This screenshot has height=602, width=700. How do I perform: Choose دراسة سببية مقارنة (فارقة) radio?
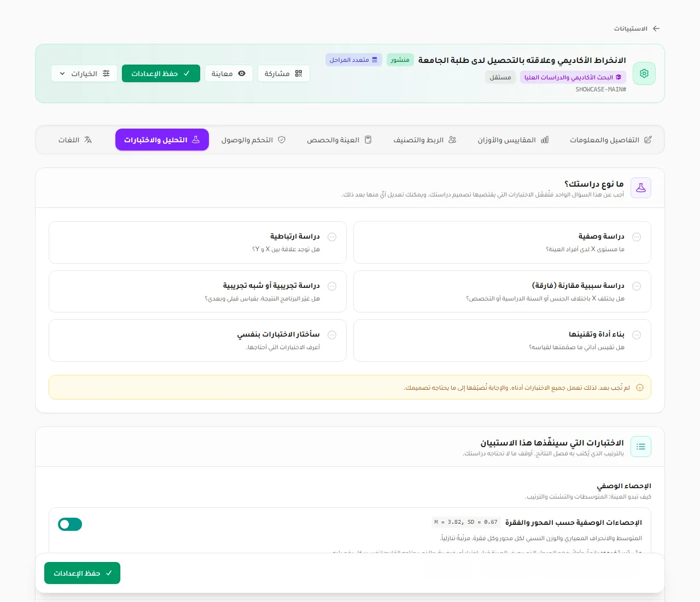637,286
